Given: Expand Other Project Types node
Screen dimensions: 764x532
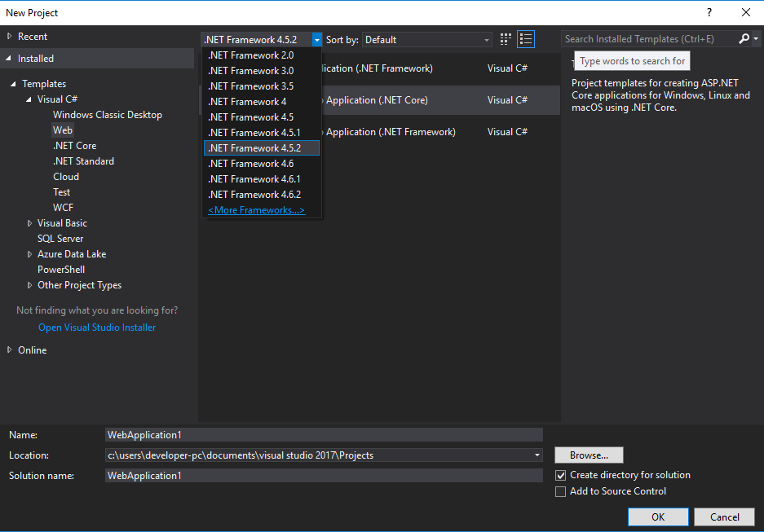Looking at the screenshot, I should point(29,285).
